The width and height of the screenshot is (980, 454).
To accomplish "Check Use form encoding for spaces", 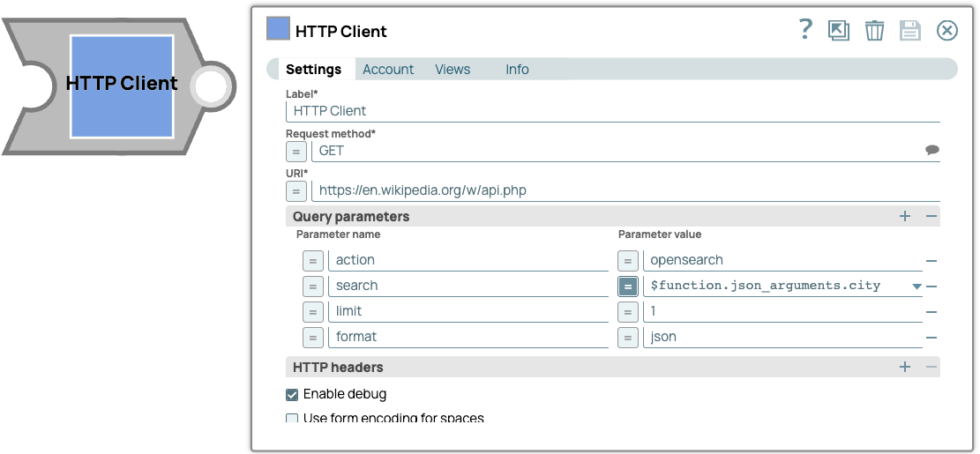I will coord(292,419).
